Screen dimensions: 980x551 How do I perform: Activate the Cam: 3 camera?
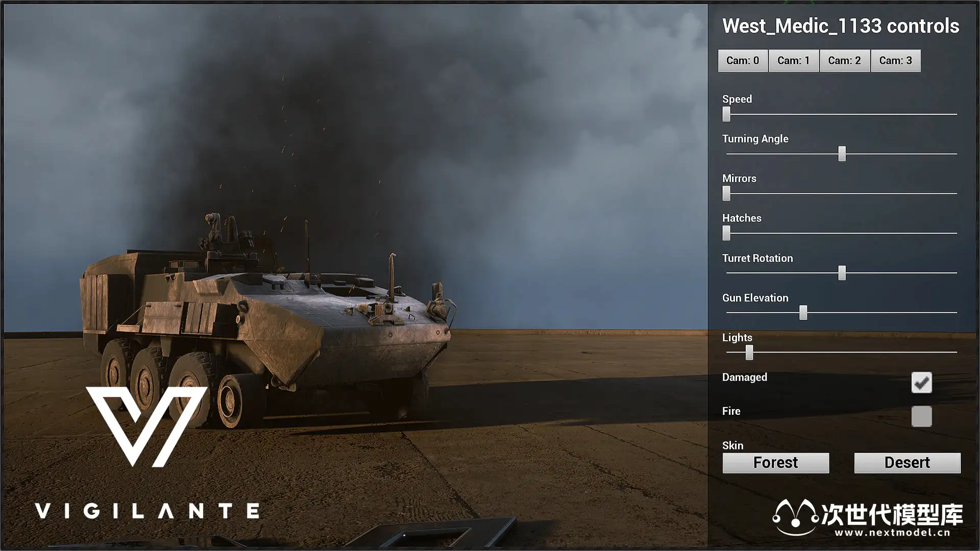896,61
